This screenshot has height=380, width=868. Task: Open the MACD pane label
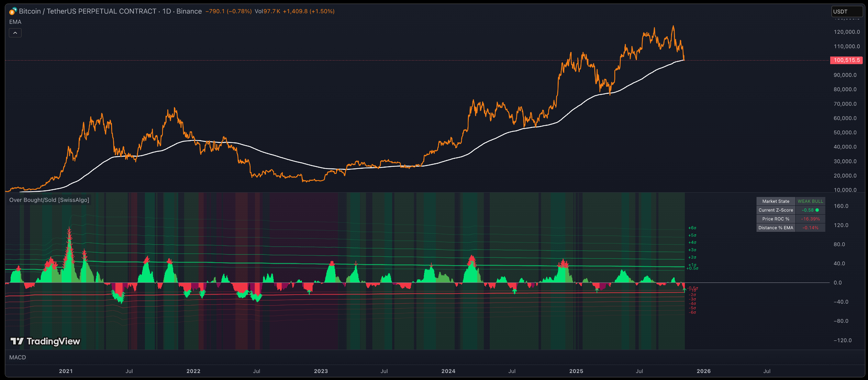(18, 357)
